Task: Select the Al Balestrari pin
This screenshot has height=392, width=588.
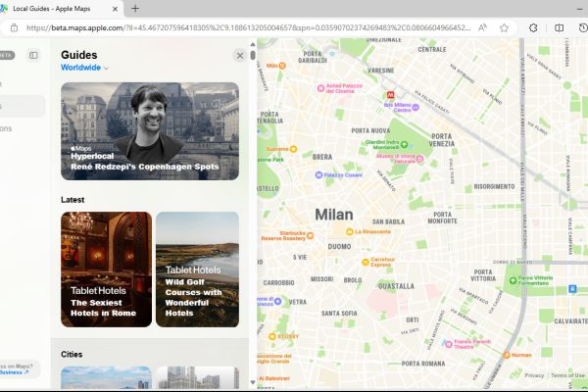Action: [x=273, y=378]
